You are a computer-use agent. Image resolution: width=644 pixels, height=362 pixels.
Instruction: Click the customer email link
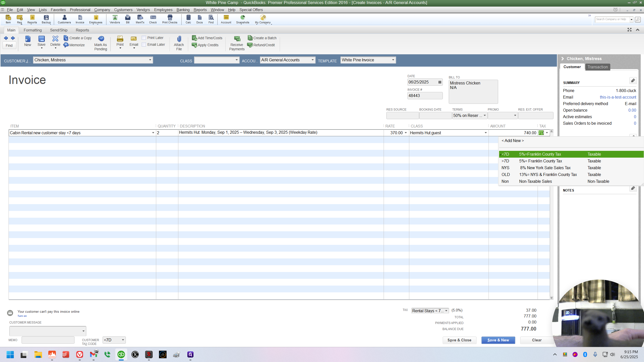(x=618, y=97)
